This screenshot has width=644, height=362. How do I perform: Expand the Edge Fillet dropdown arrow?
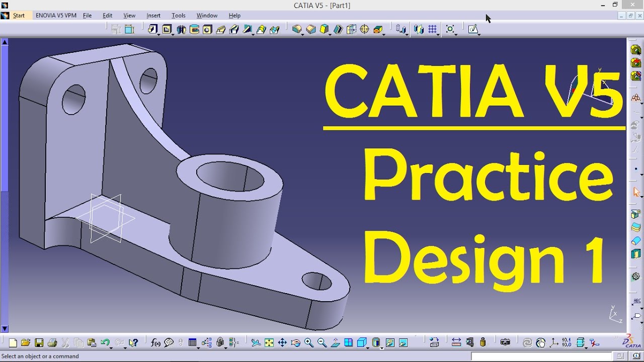pyautogui.click(x=303, y=34)
